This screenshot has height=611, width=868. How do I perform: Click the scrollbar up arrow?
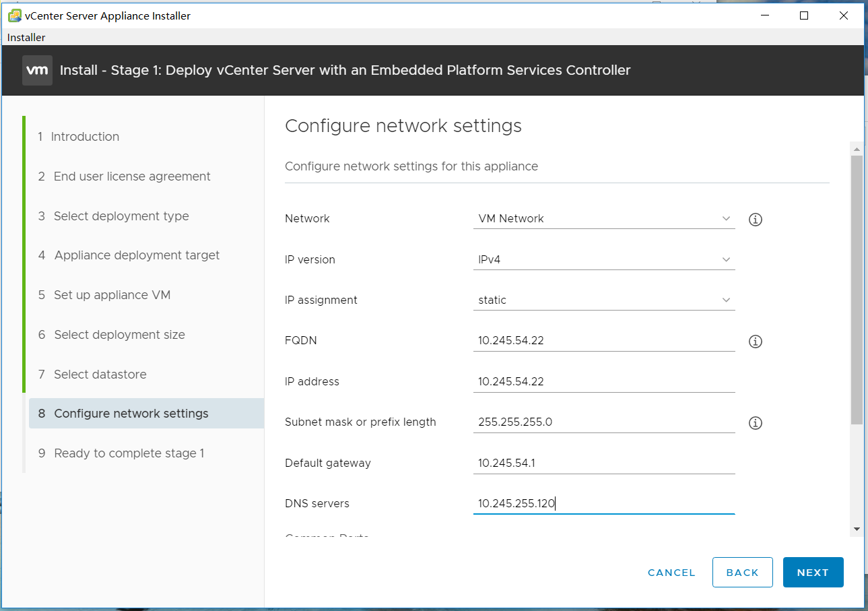857,149
